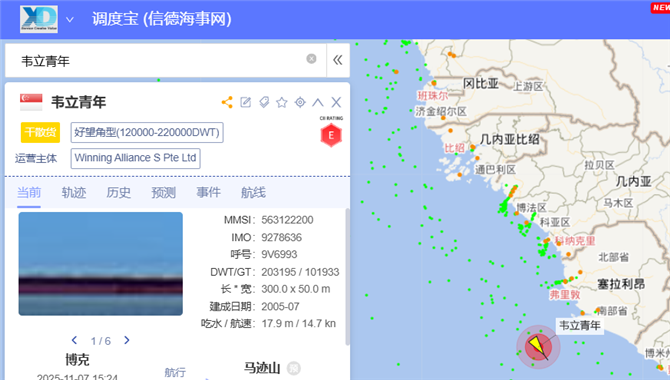Click the call sign 9V6993
This screenshot has width=670, height=380.
pos(279,255)
